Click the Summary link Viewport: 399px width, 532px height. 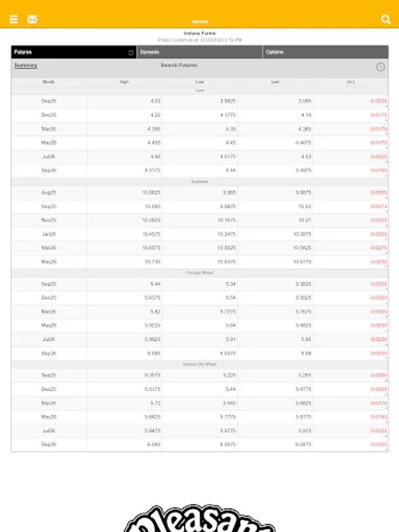click(x=25, y=66)
